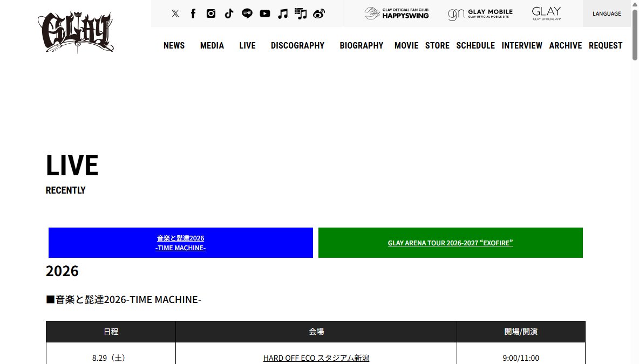Click the 会場 column header
This screenshot has height=364, width=639.
tap(316, 332)
